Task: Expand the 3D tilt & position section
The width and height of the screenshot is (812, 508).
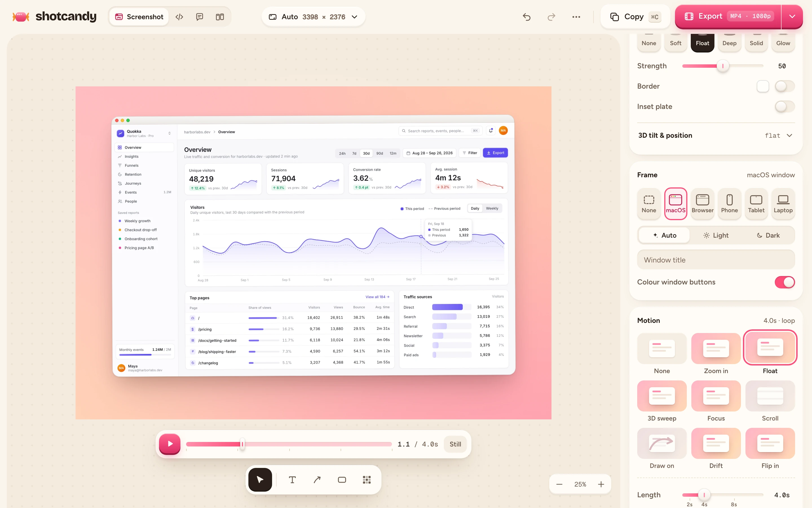Action: (716, 135)
